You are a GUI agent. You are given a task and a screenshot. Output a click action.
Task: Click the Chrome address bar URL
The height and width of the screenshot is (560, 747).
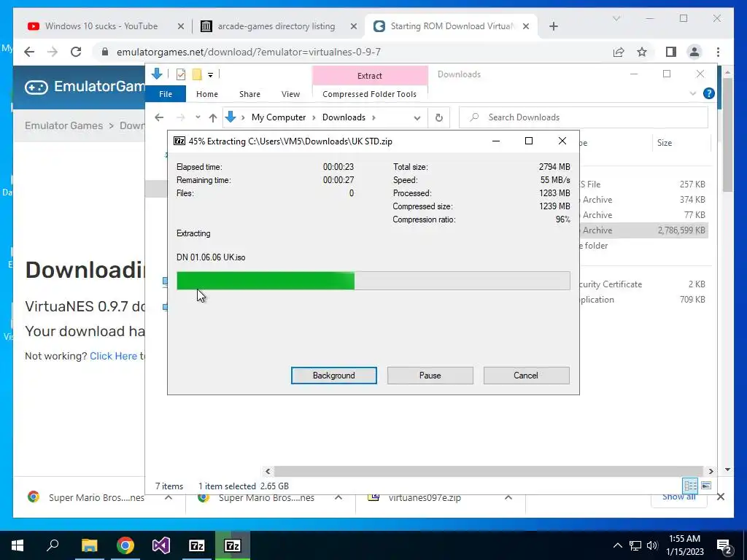(249, 52)
